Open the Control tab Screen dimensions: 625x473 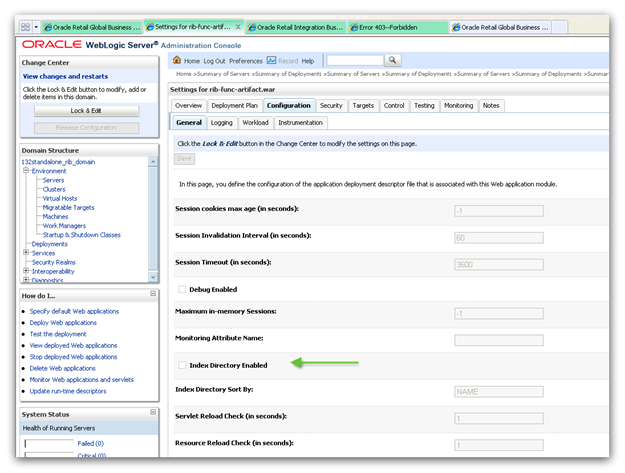click(x=394, y=106)
